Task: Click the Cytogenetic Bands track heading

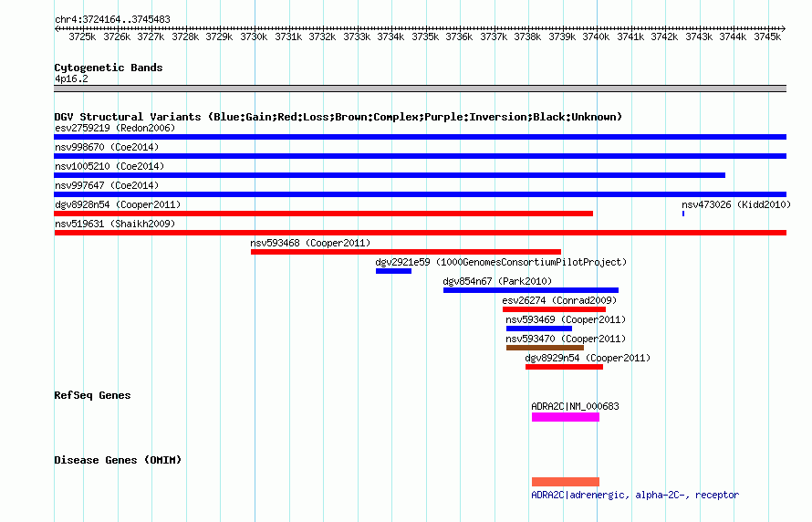Action: (x=109, y=68)
